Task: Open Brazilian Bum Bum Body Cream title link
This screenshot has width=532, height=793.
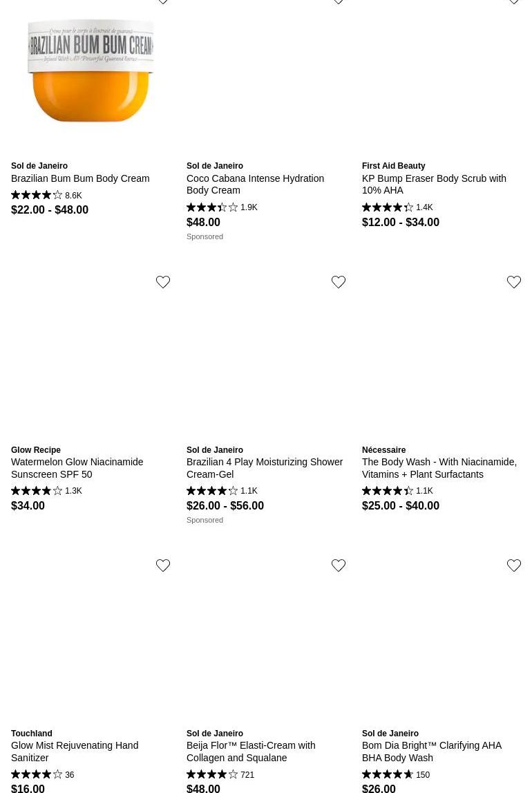Action: pos(80,178)
